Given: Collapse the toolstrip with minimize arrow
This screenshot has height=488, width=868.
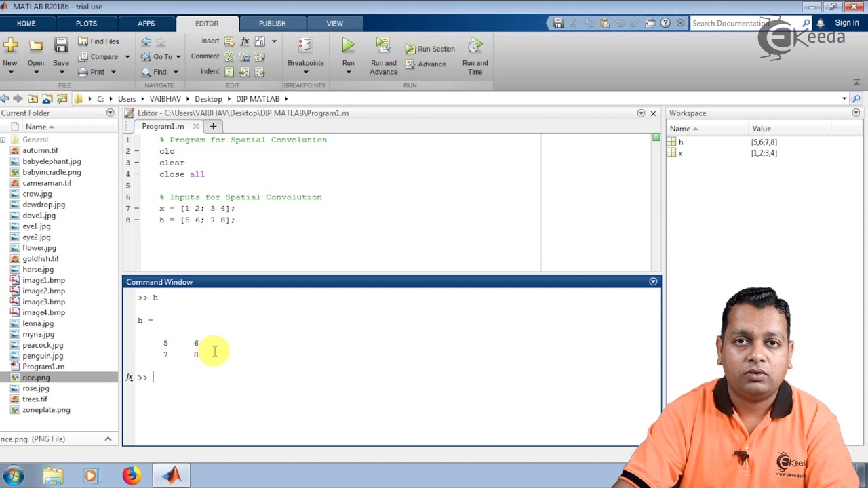Looking at the screenshot, I should coord(857,83).
